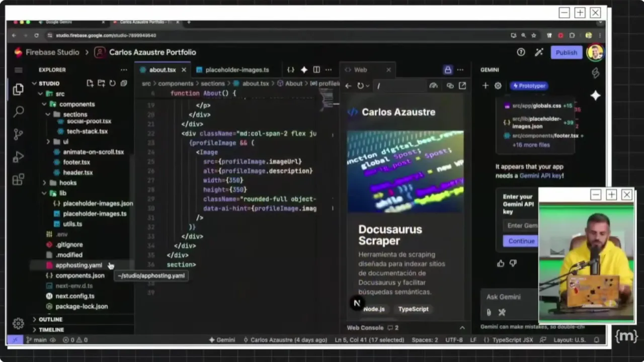Click the main branch in the status bar
644x362 pixels.
[x=36, y=340]
